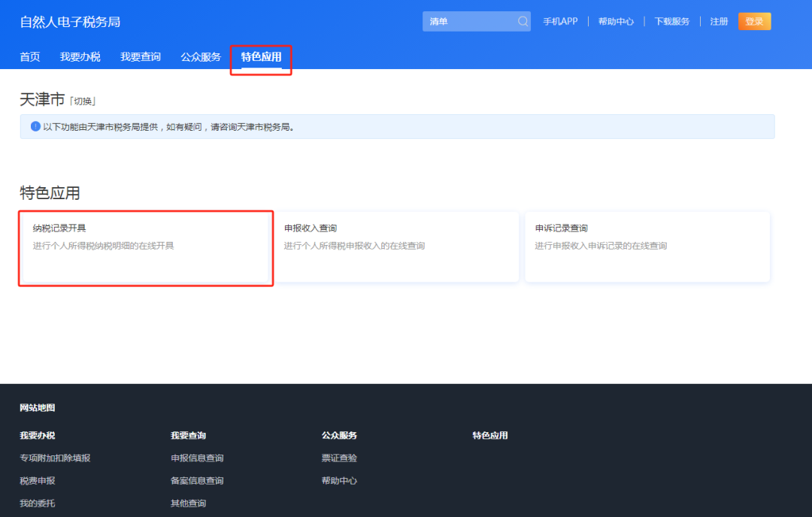
Task: Click description 进行个人所得税申报收入的在线查询
Action: (x=354, y=246)
